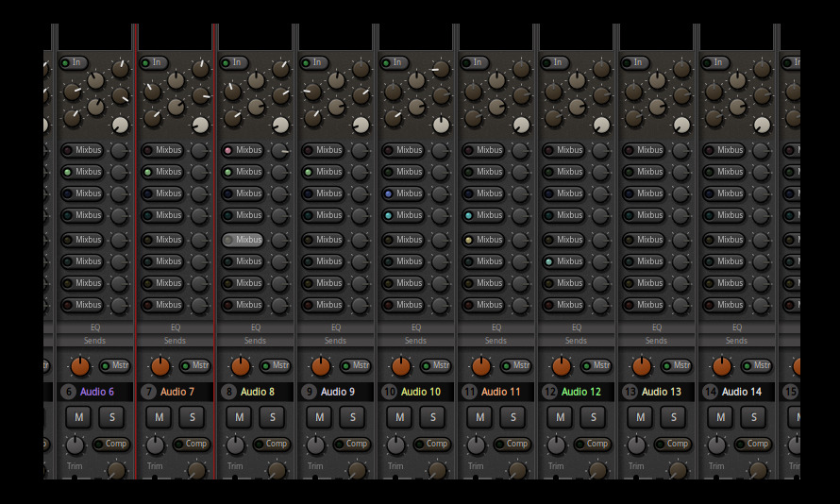Toggle the Mstr assign on Audio 11
Image resolution: width=840 pixels, height=504 pixels.
click(x=516, y=366)
